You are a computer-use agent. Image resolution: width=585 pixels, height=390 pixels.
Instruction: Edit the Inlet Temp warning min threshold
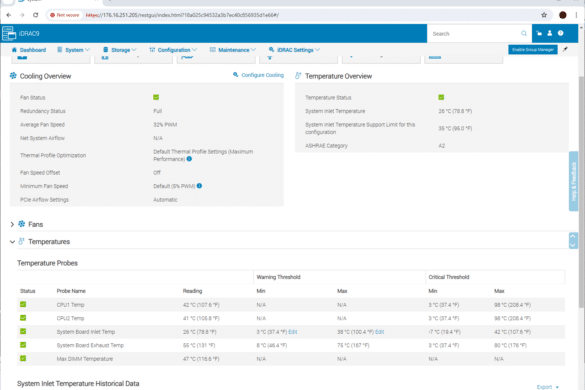[x=293, y=332]
